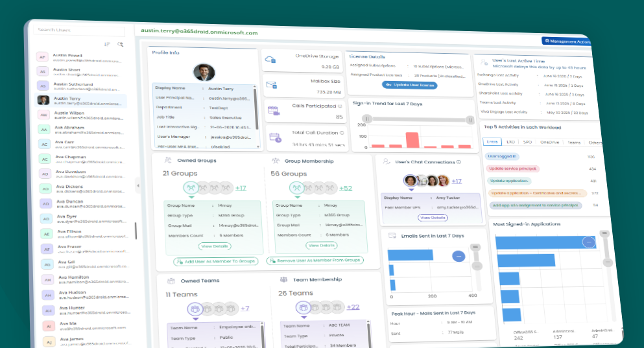Click Add User As Member To Groups
This screenshot has width=644, height=348.
tap(216, 261)
